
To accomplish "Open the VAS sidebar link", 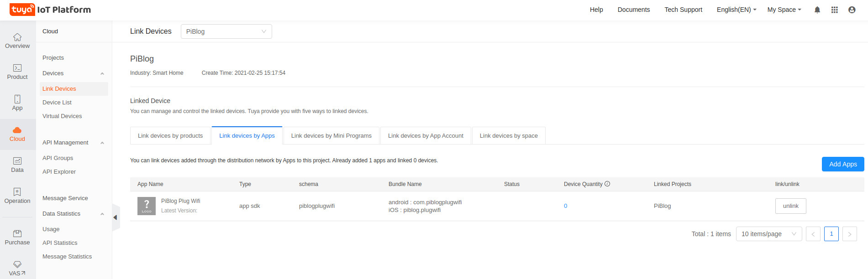I will (x=17, y=269).
